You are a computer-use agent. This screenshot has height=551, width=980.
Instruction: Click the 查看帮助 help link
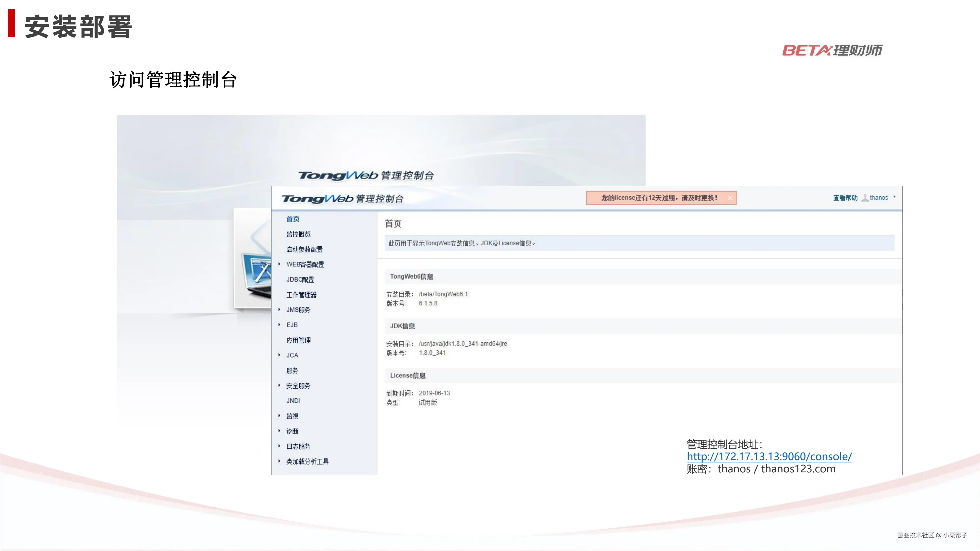tap(845, 198)
